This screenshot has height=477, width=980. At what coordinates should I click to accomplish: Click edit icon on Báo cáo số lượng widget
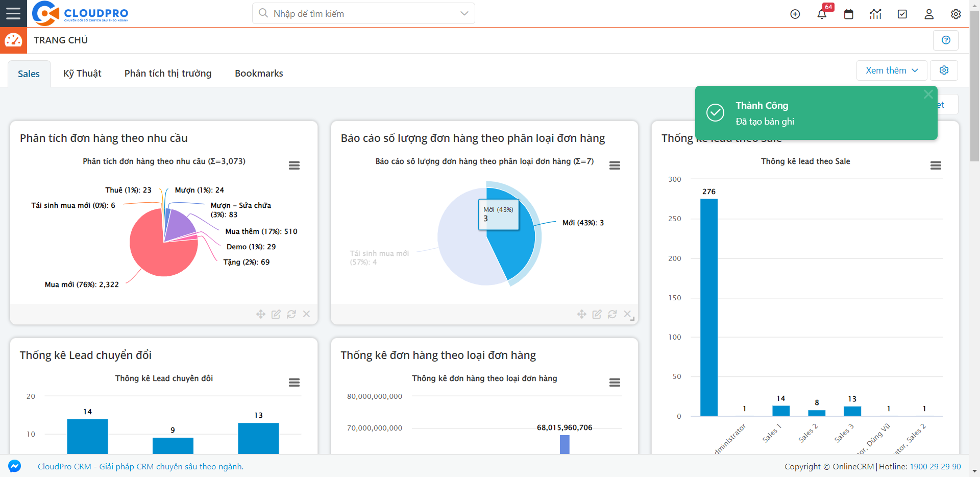[x=597, y=314]
